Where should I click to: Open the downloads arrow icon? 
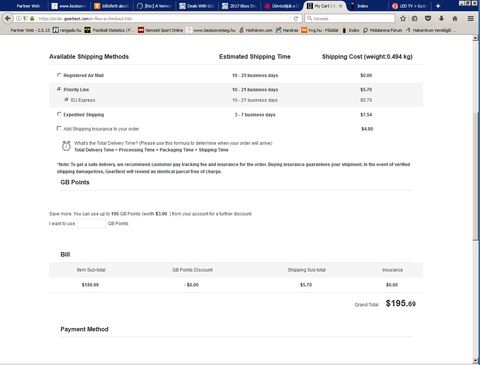[441, 19]
